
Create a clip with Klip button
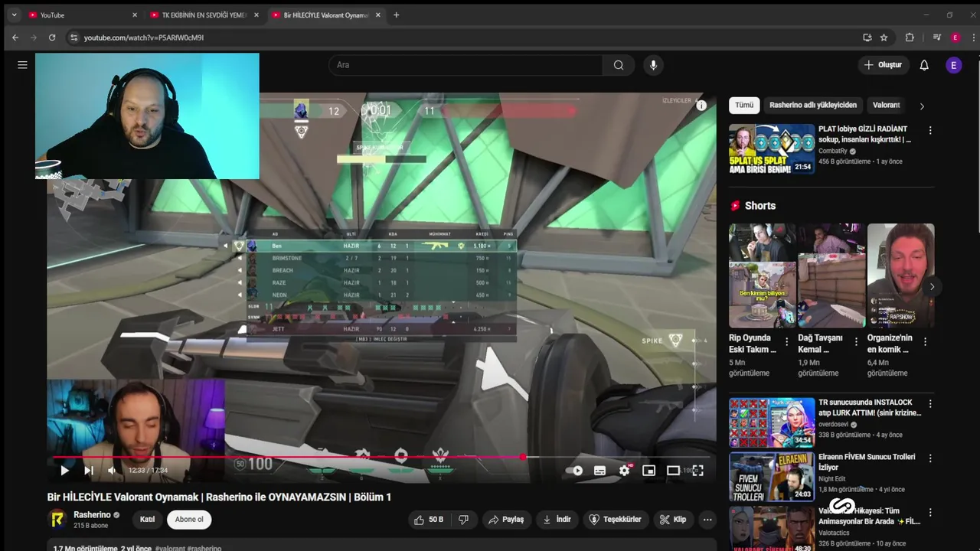673,520
